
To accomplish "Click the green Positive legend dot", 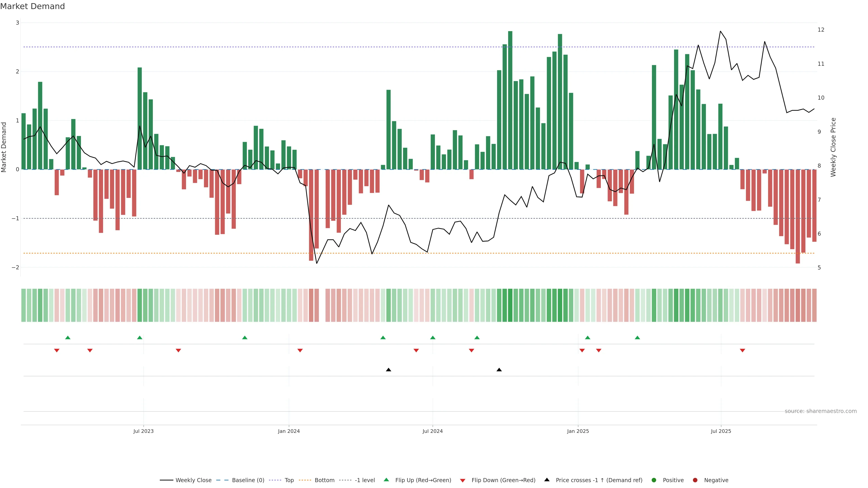I will (x=654, y=480).
